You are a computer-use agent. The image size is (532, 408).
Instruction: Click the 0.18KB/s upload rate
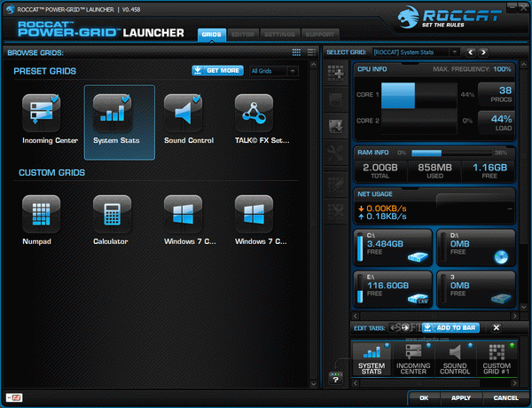(x=382, y=216)
